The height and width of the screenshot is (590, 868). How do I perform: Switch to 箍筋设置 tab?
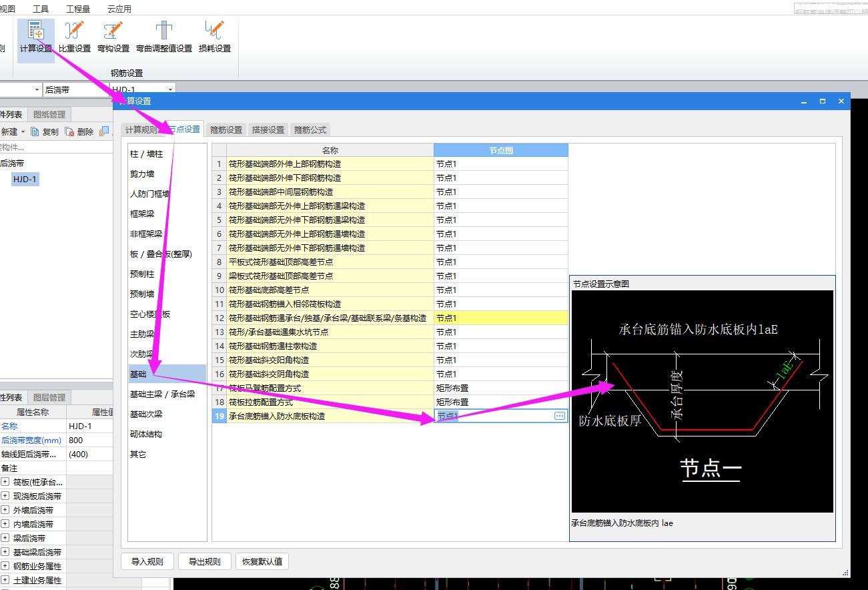(x=226, y=129)
